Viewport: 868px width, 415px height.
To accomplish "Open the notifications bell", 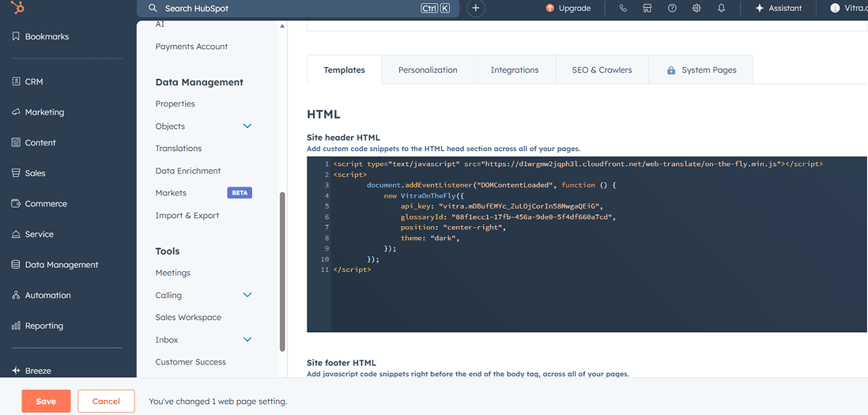I will [721, 8].
